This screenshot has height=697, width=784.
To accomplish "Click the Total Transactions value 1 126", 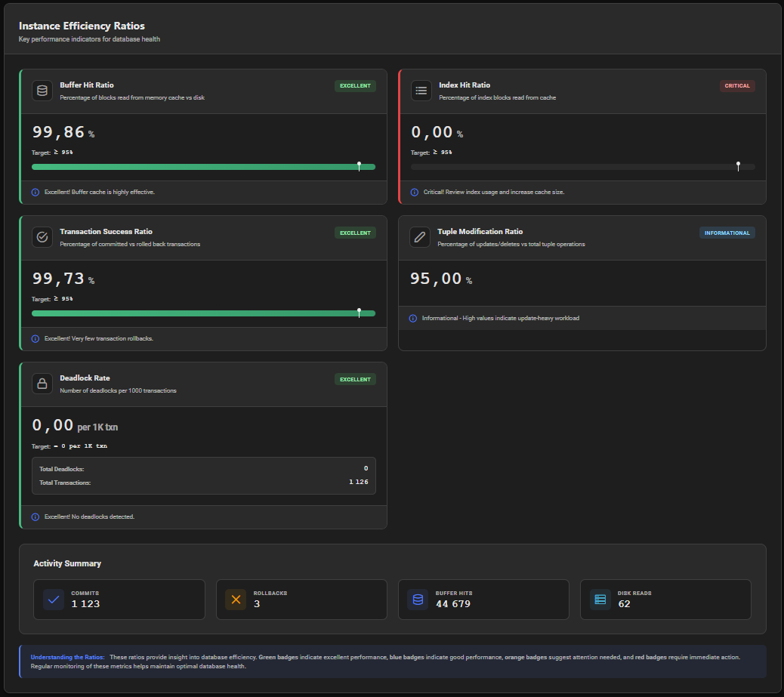I will 359,483.
